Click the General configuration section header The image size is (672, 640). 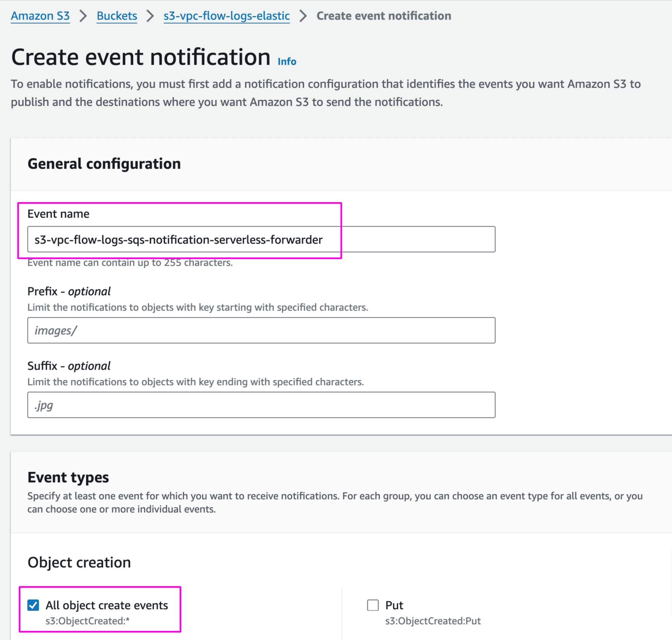tap(104, 163)
